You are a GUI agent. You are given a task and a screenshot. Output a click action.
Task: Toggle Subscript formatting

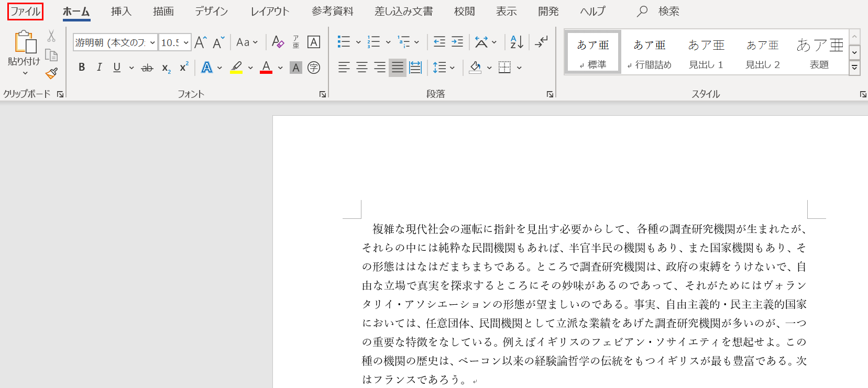coord(166,68)
